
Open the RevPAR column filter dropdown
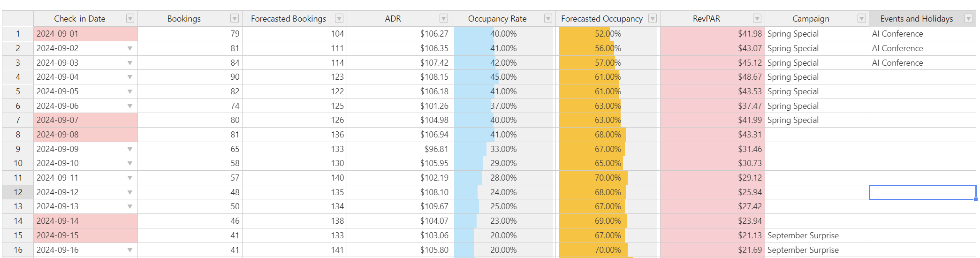[757, 19]
